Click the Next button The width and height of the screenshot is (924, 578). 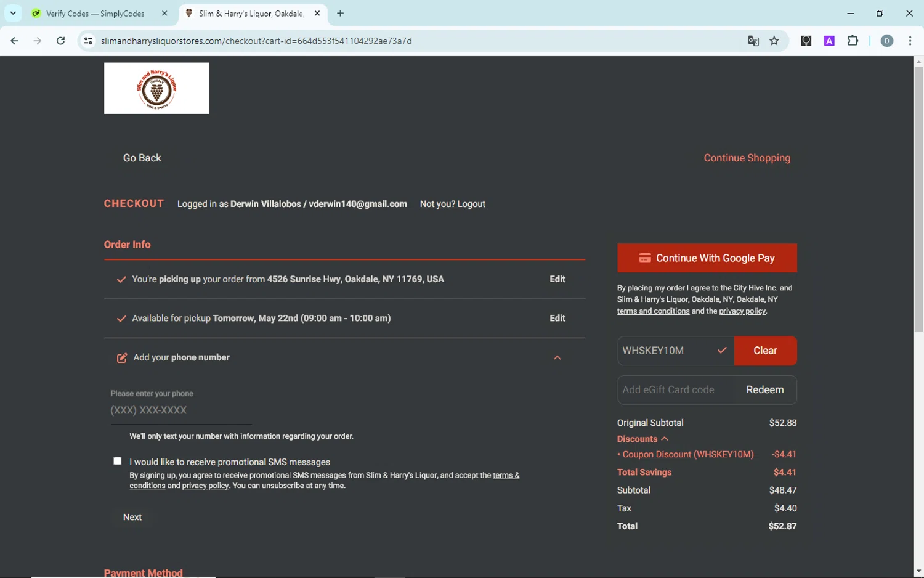point(132,517)
